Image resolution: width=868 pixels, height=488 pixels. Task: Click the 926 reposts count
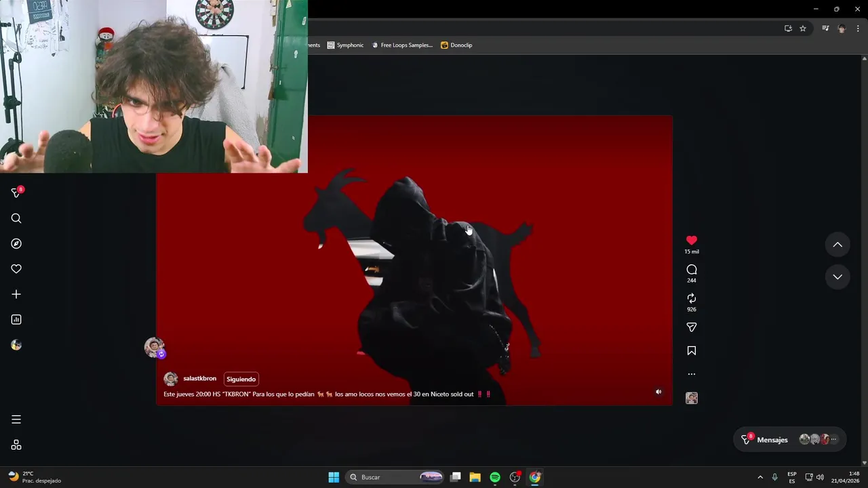692,310
